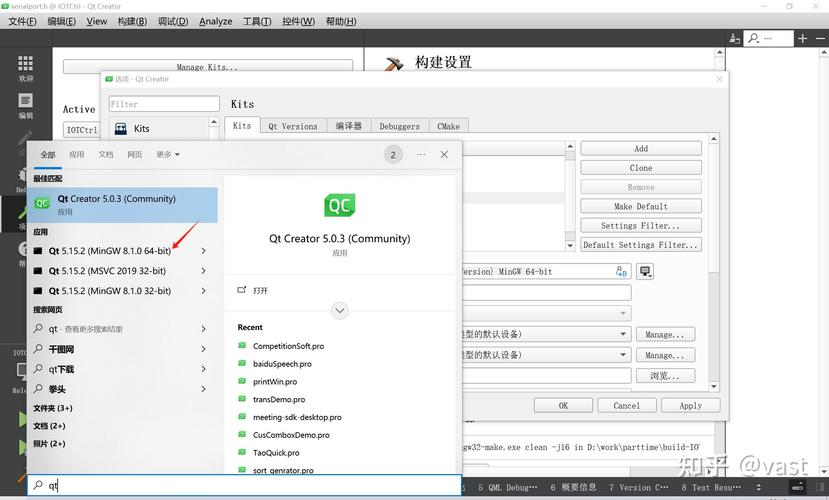Click the plus icon in top-right toolbar

(x=803, y=38)
